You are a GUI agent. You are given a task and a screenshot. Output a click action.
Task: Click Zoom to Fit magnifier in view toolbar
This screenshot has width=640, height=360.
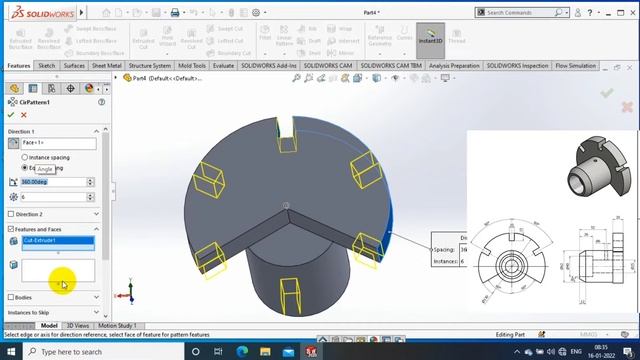[297, 78]
